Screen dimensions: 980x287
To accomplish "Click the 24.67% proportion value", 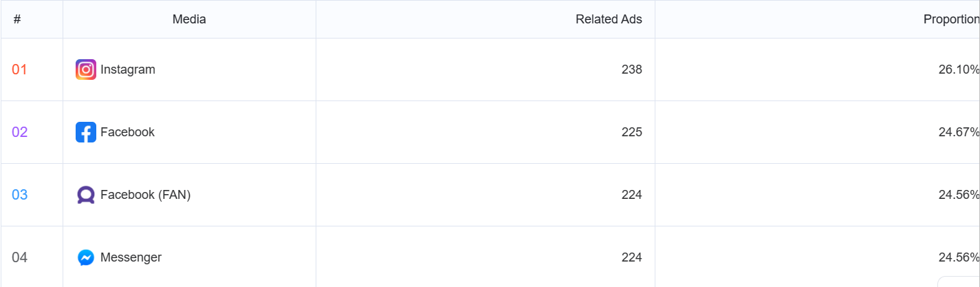I will coord(959,132).
